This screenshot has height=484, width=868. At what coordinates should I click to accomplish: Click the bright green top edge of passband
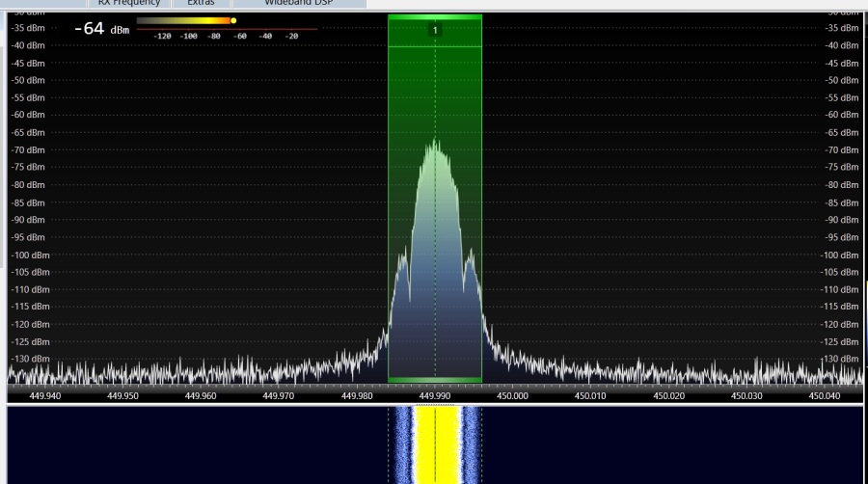point(435,17)
